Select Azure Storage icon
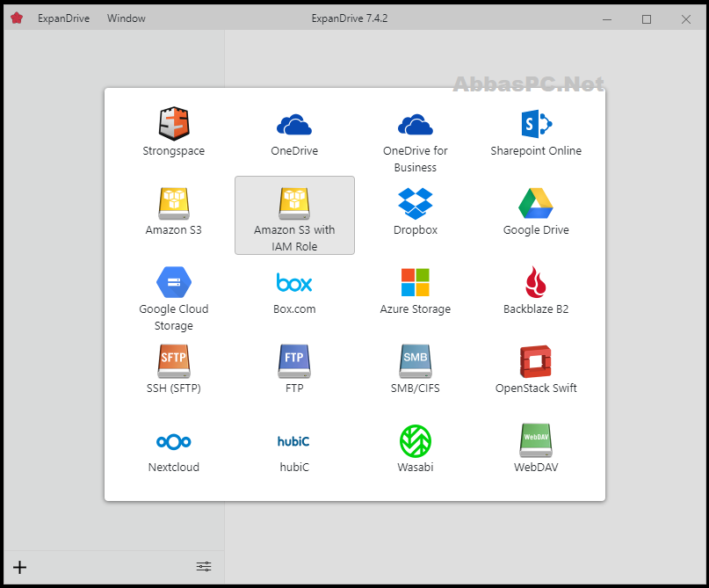Image resolution: width=709 pixels, height=588 pixels. (x=415, y=282)
